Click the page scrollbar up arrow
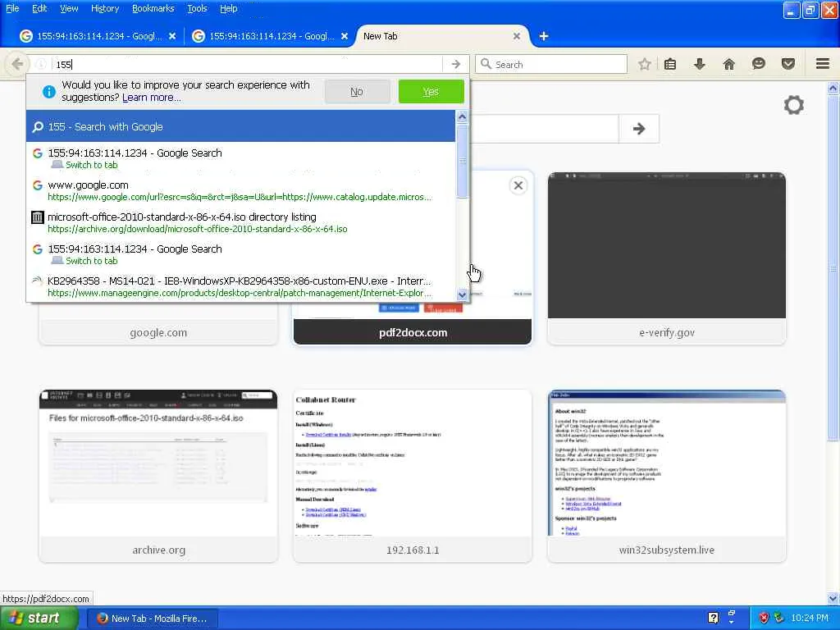This screenshot has height=630, width=840. 833,88
